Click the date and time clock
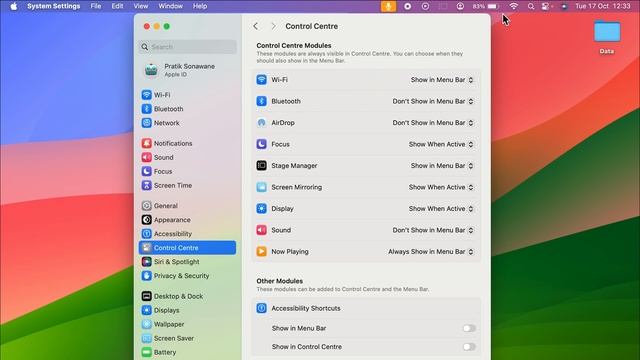 [x=603, y=6]
